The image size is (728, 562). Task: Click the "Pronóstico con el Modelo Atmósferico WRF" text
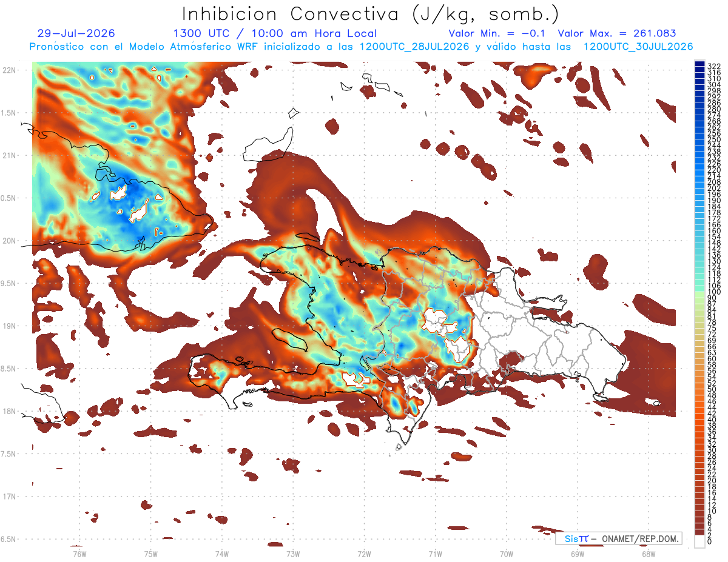[145, 47]
